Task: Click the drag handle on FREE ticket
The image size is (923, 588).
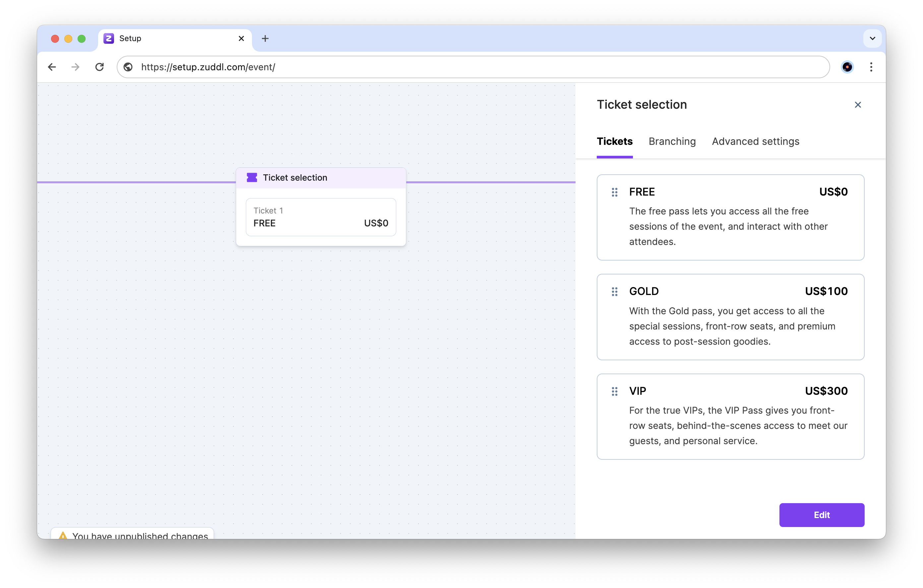Action: tap(614, 192)
